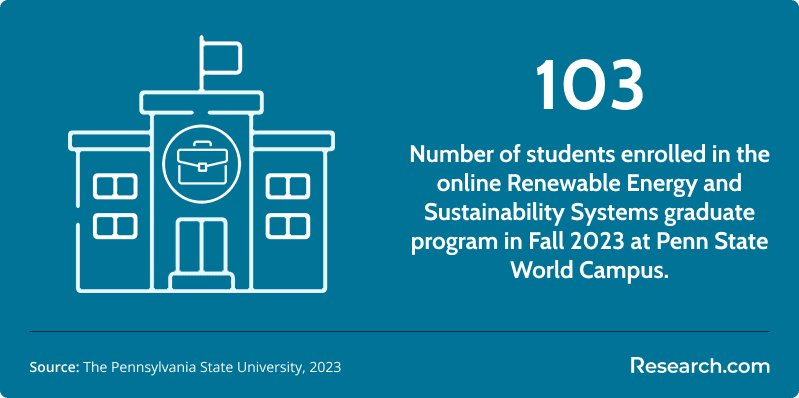Click the text 'online Renewable Energy and'
This screenshot has height=398, width=799.
click(590, 184)
